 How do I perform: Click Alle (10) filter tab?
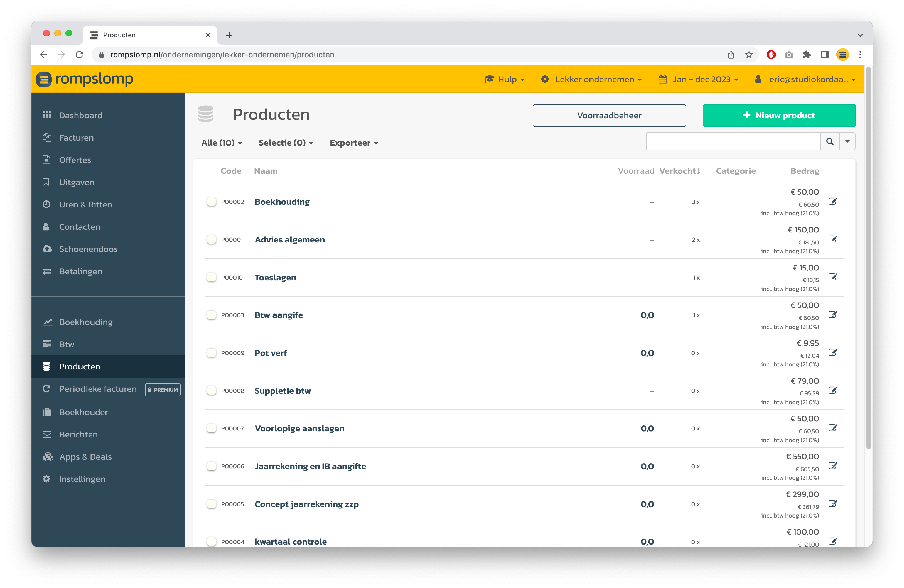(221, 142)
